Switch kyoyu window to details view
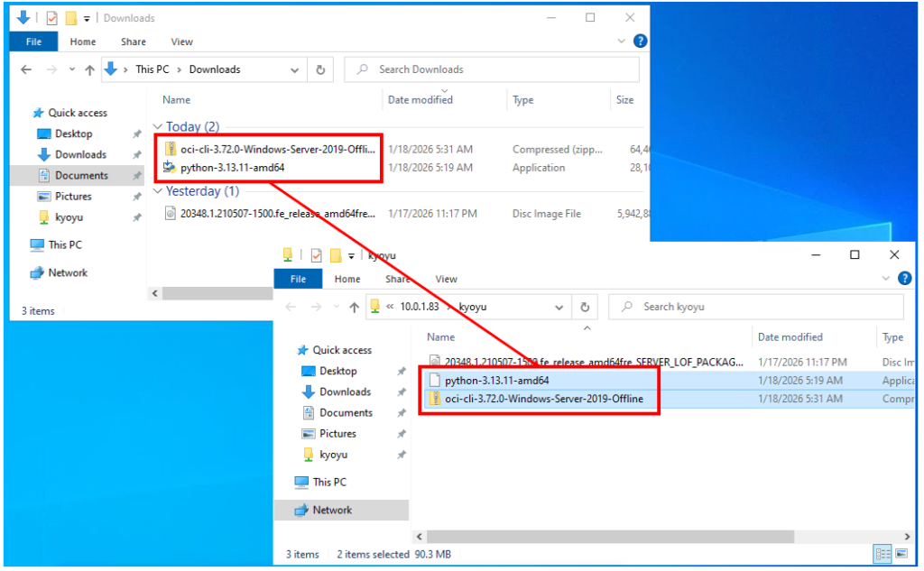Image resolution: width=924 pixels, height=571 pixels. (x=881, y=554)
